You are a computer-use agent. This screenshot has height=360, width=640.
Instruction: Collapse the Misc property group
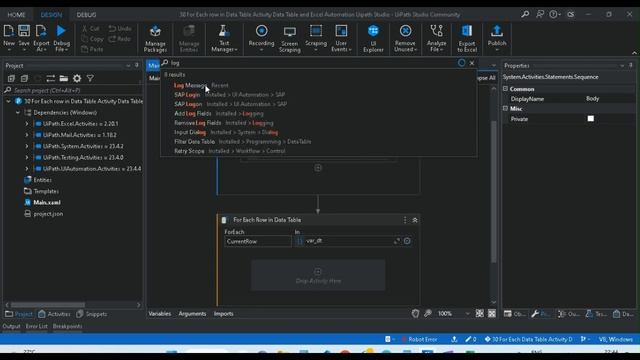(505, 108)
